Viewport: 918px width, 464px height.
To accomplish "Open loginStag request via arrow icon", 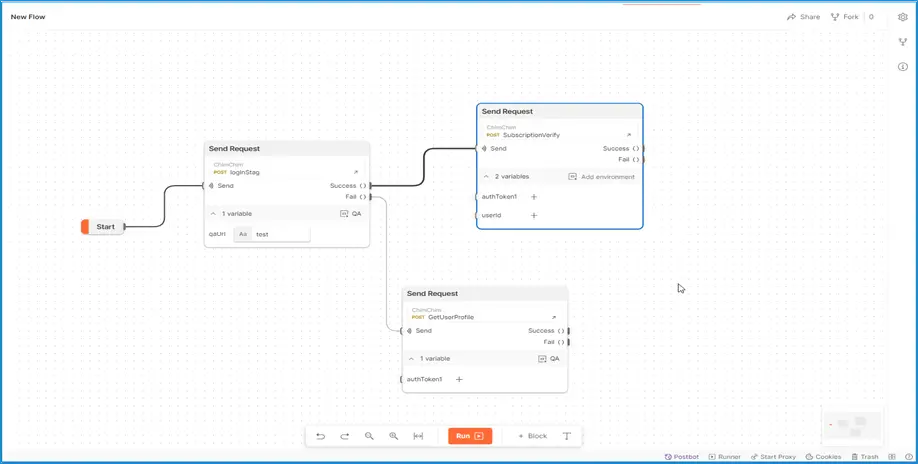I will (x=355, y=172).
